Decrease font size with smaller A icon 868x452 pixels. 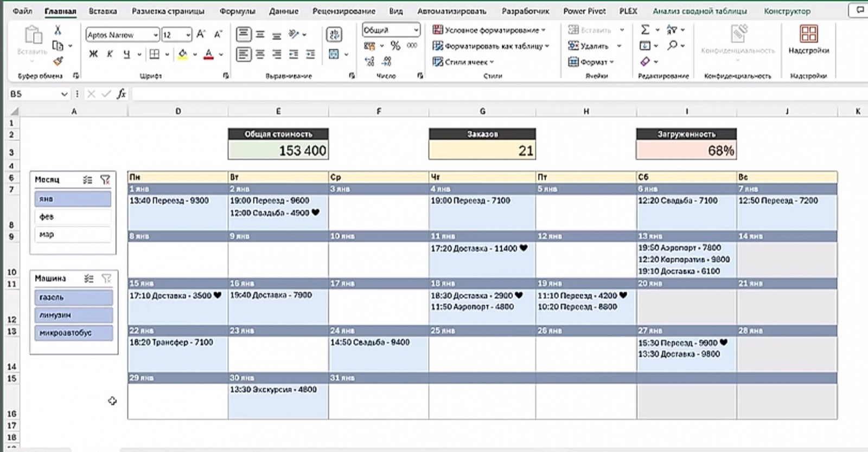[x=218, y=35]
